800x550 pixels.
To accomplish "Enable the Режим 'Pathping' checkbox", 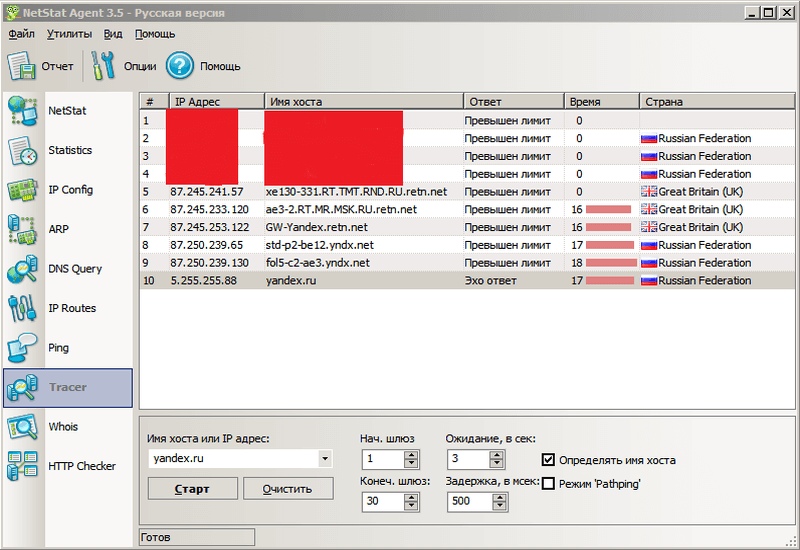I will 548,483.
